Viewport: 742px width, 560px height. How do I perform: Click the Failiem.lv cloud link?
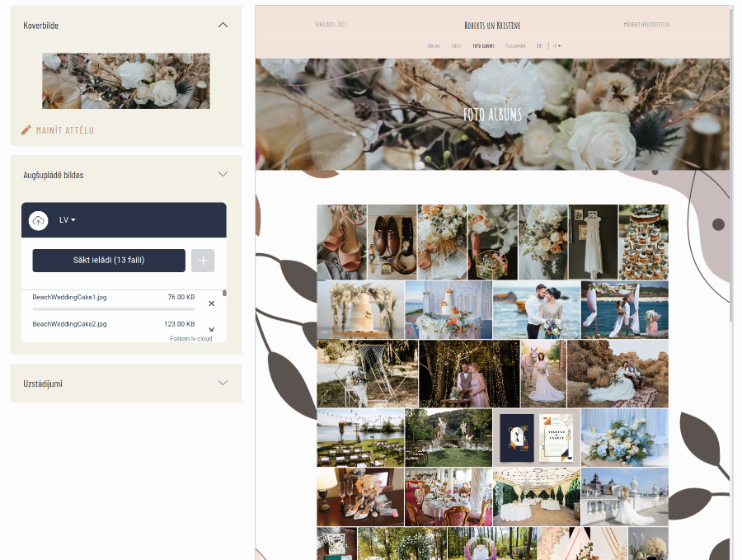click(x=190, y=338)
